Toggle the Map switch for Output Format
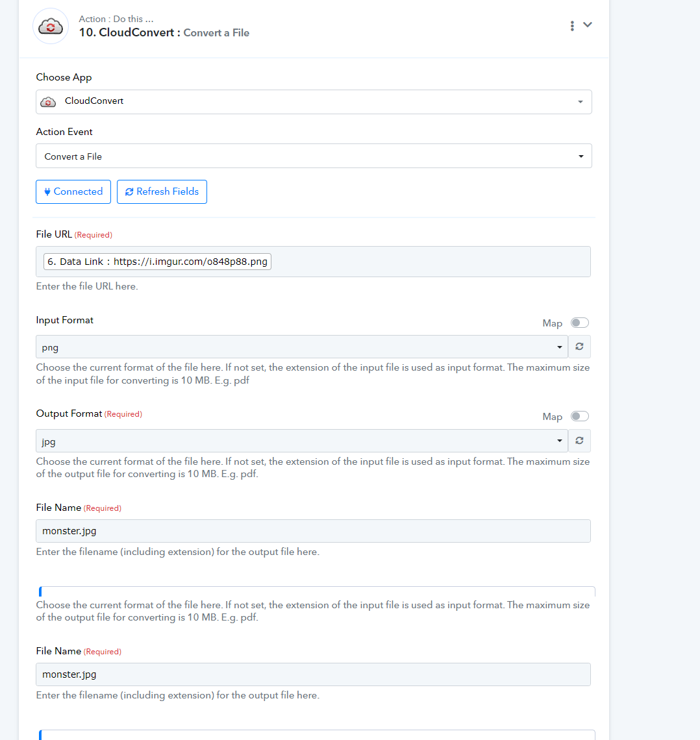 pos(580,416)
